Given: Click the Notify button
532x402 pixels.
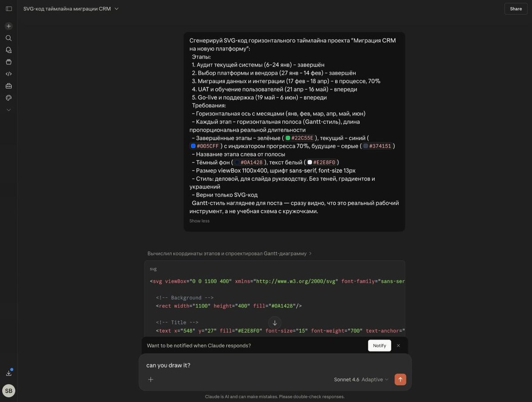Looking at the screenshot, I should coord(379,346).
